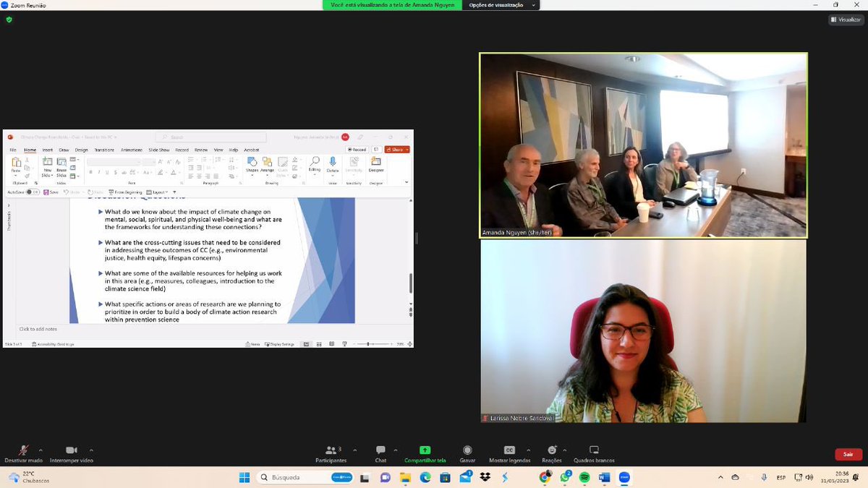
Task: Switch to Insert ribbon tab
Action: point(48,150)
